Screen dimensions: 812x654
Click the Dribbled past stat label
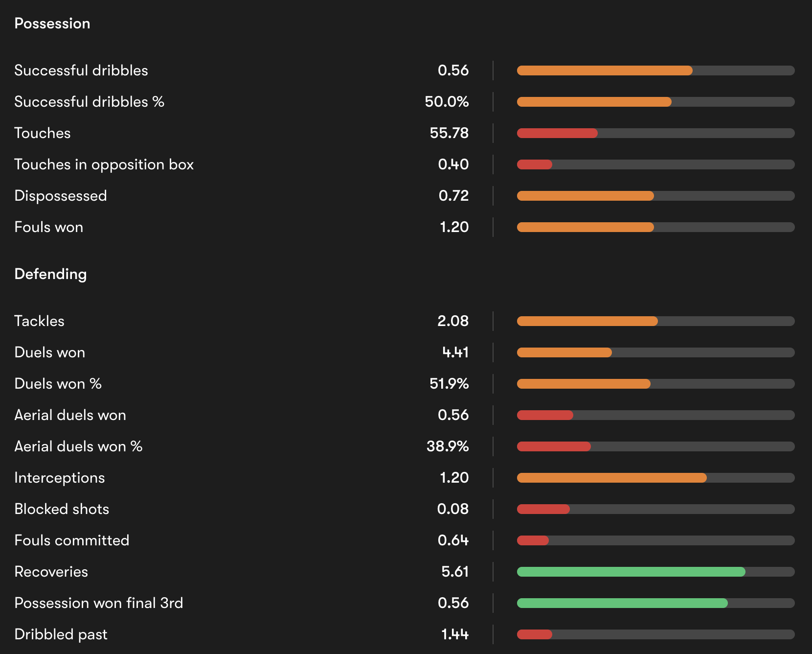point(61,634)
